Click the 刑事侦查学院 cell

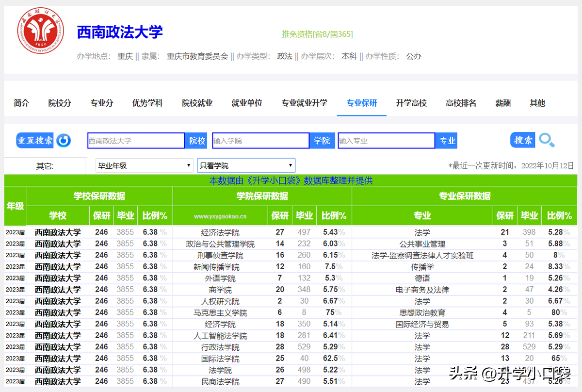click(220, 255)
